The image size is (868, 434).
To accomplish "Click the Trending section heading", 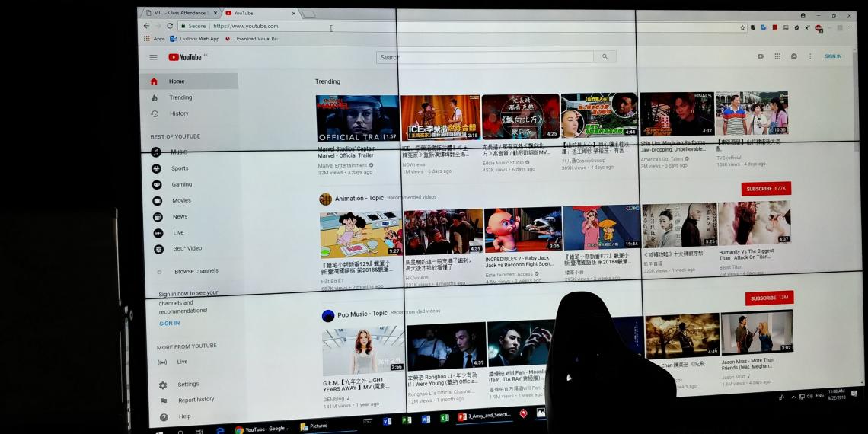I will coord(327,81).
